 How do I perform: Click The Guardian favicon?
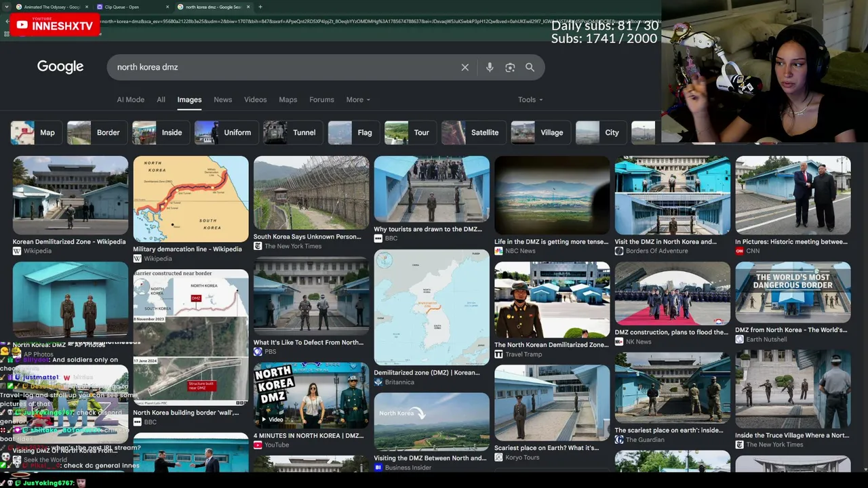tap(619, 439)
